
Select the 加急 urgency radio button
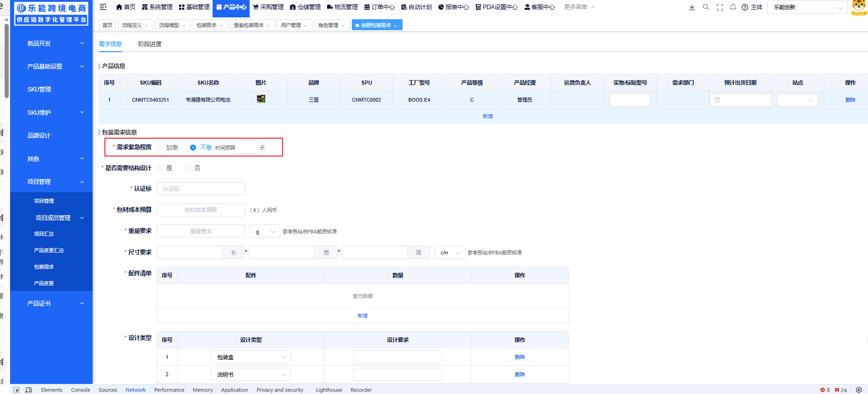pyautogui.click(x=159, y=147)
